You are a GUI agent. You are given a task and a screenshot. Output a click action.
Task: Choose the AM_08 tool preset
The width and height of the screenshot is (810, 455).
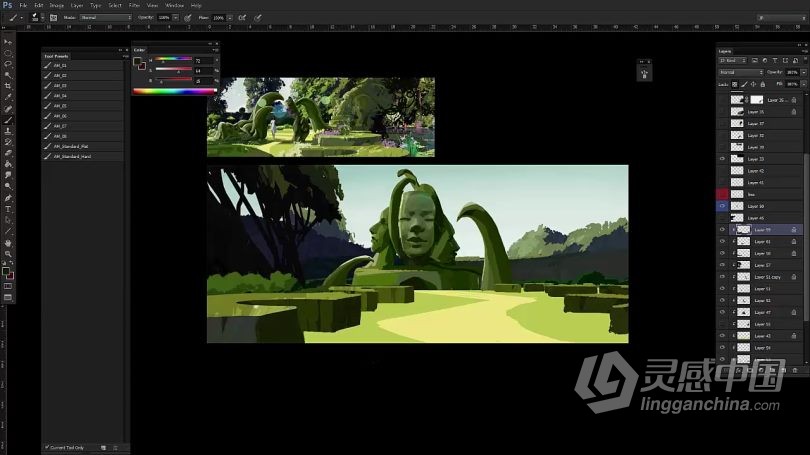coord(83,136)
